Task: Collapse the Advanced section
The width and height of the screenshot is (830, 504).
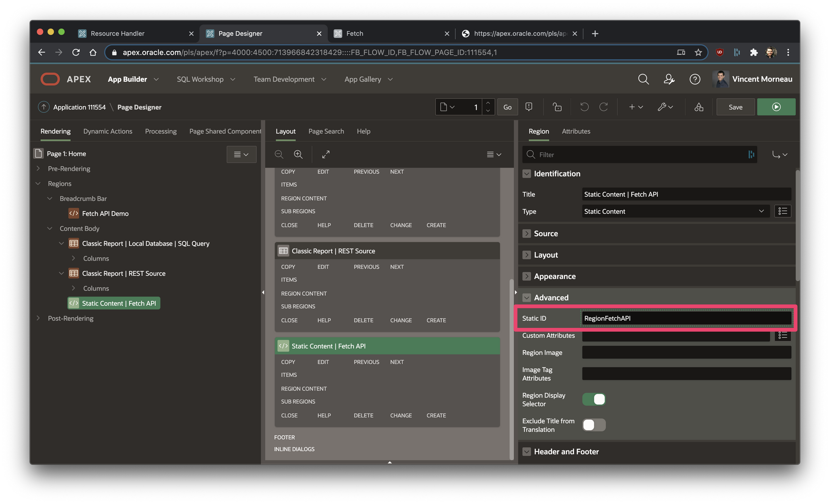Action: tap(527, 298)
